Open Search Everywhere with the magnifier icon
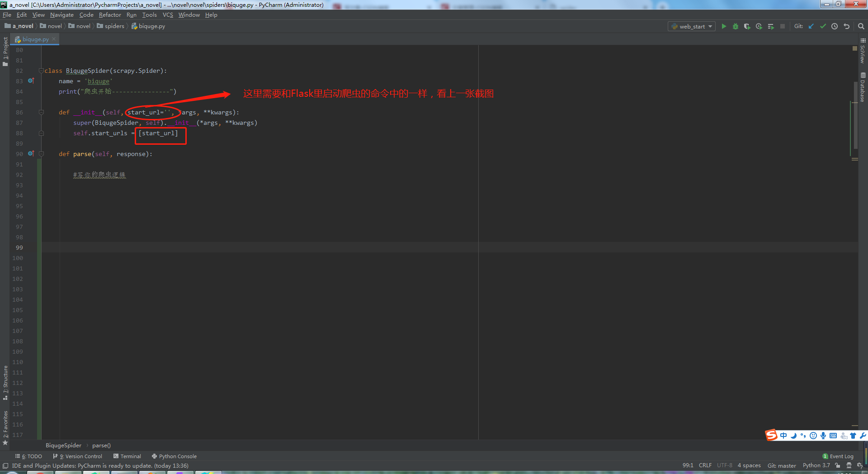Viewport: 868px width, 474px height. click(x=860, y=26)
